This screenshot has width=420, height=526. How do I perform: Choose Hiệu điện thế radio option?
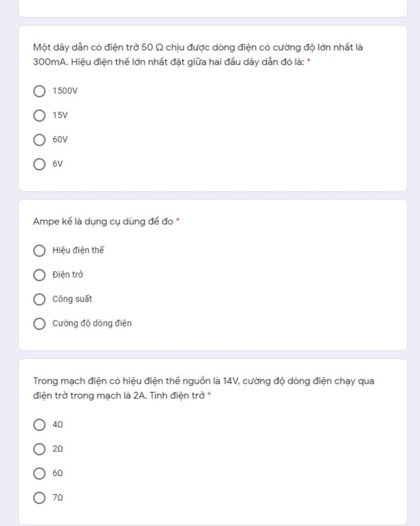[39, 251]
